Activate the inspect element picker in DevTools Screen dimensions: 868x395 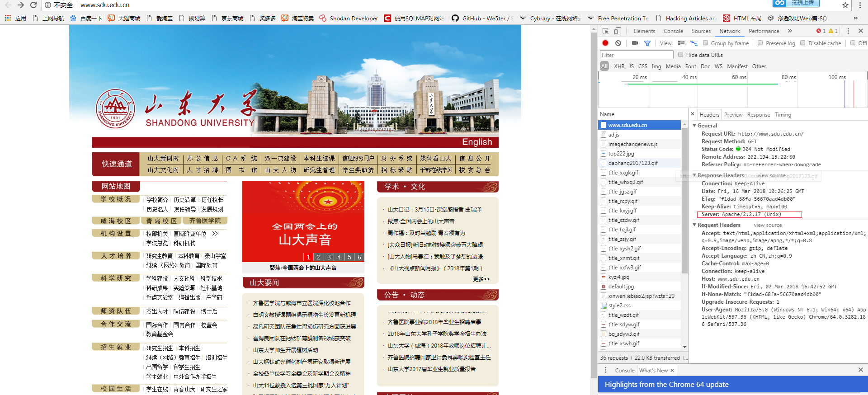[606, 31]
